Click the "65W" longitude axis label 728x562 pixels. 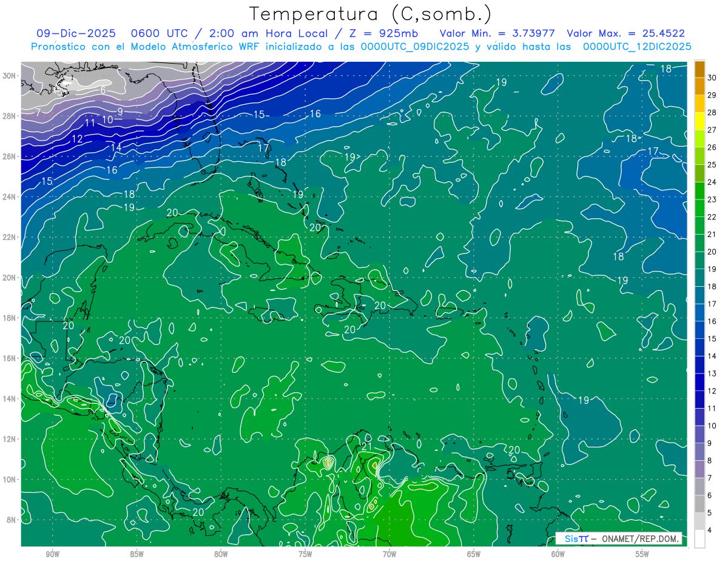pyautogui.click(x=474, y=554)
